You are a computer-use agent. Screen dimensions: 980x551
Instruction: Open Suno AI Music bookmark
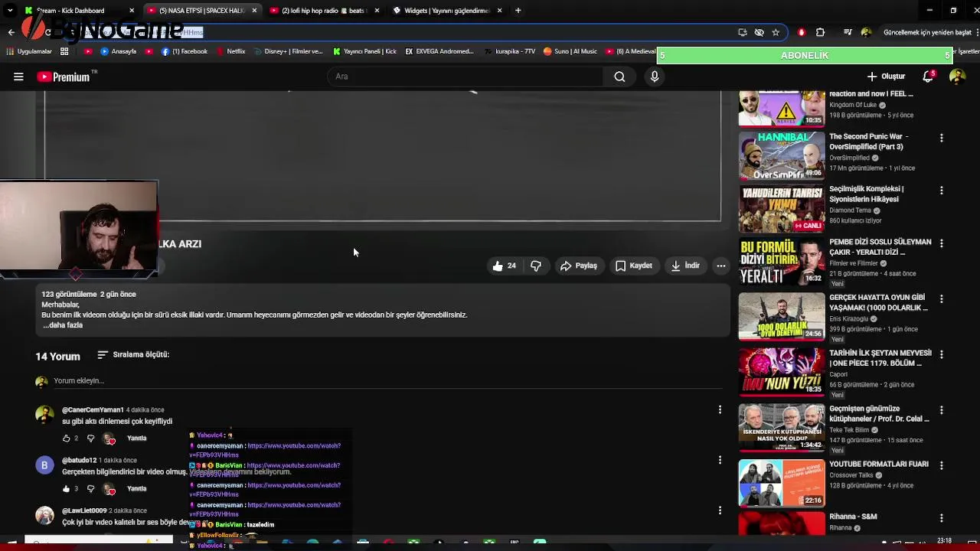(570, 51)
